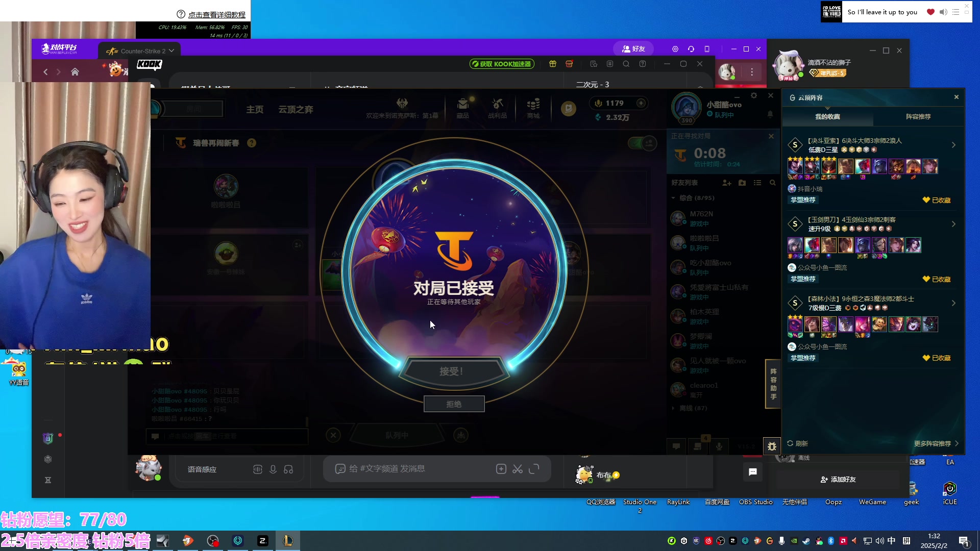The height and width of the screenshot is (551, 980).
Task: Click the expand icon in message box
Action: pos(534,469)
